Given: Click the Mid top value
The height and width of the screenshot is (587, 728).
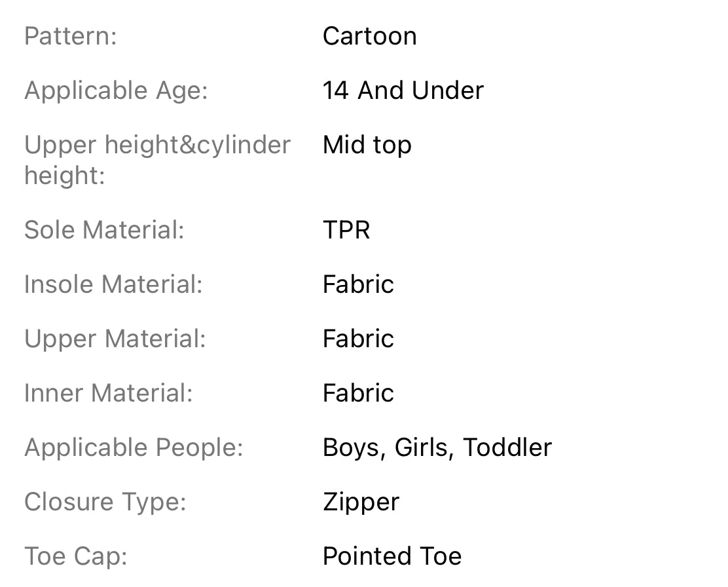Looking at the screenshot, I should [367, 145].
